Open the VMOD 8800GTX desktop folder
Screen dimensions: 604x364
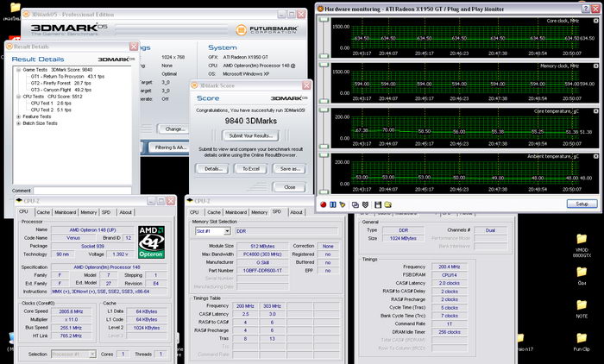[x=582, y=245]
